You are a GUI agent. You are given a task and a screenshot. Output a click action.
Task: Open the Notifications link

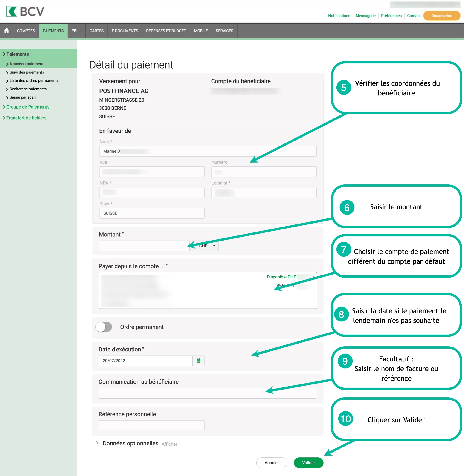[339, 16]
